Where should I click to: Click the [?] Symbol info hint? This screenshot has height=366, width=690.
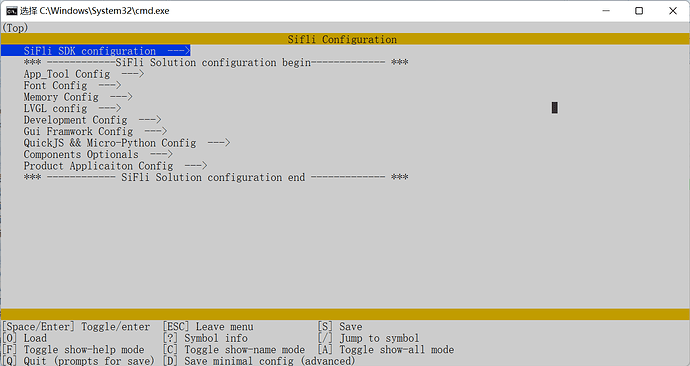tap(205, 338)
